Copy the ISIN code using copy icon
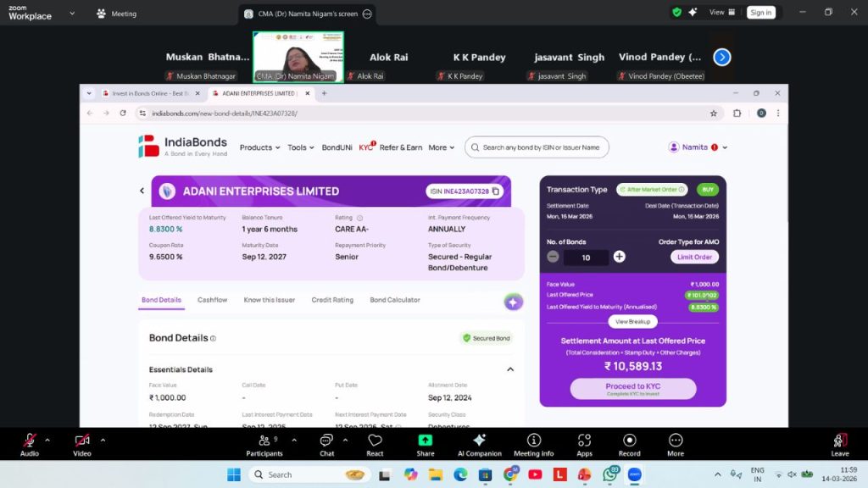This screenshot has height=488, width=868. click(x=497, y=191)
